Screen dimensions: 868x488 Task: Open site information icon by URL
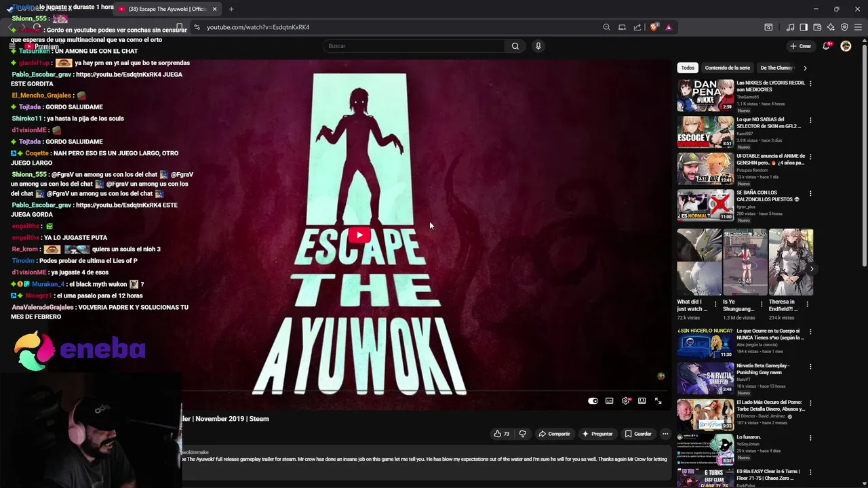coord(197,27)
